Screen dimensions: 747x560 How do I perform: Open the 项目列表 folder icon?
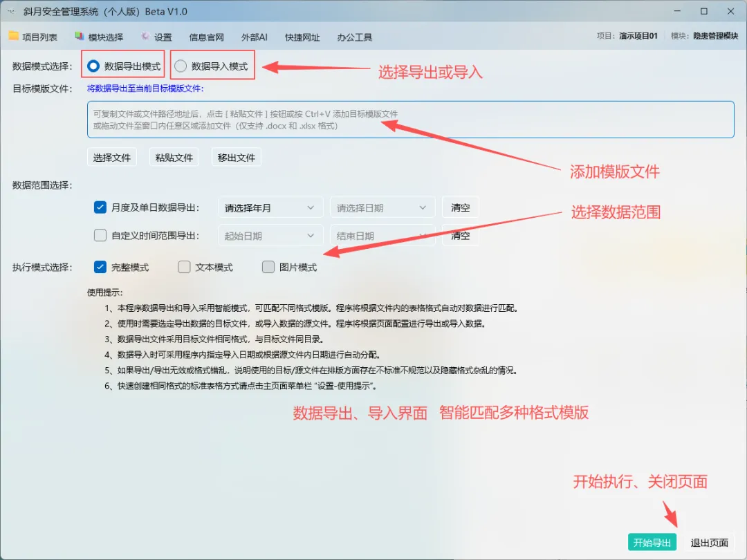pos(13,36)
